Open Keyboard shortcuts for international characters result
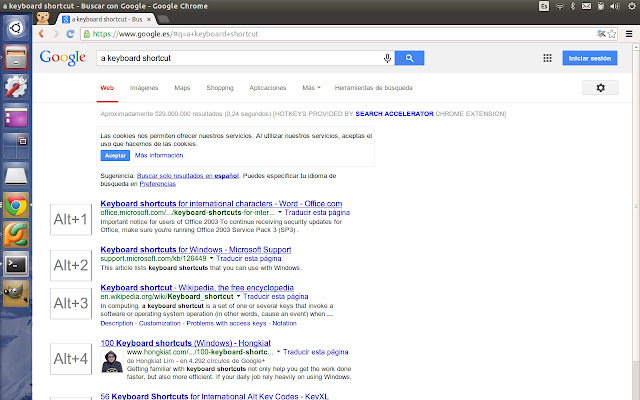This screenshot has height=400, width=640. pyautogui.click(x=221, y=203)
